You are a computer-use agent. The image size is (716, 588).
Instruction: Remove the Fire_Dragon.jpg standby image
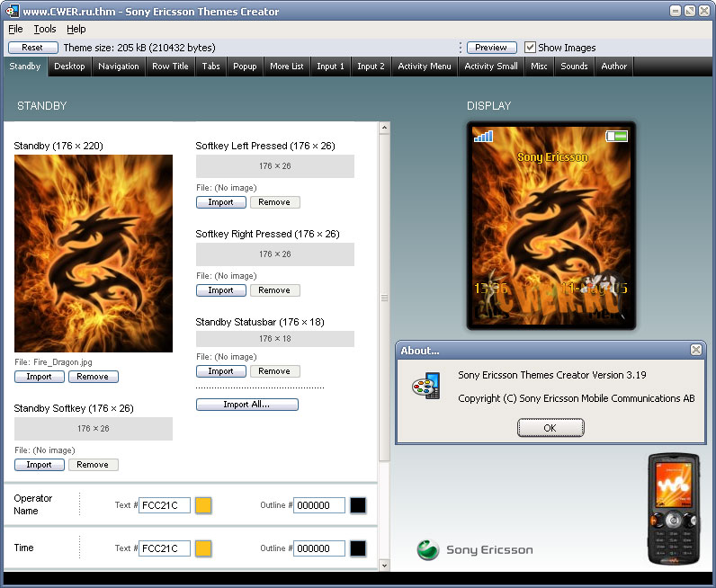click(94, 377)
